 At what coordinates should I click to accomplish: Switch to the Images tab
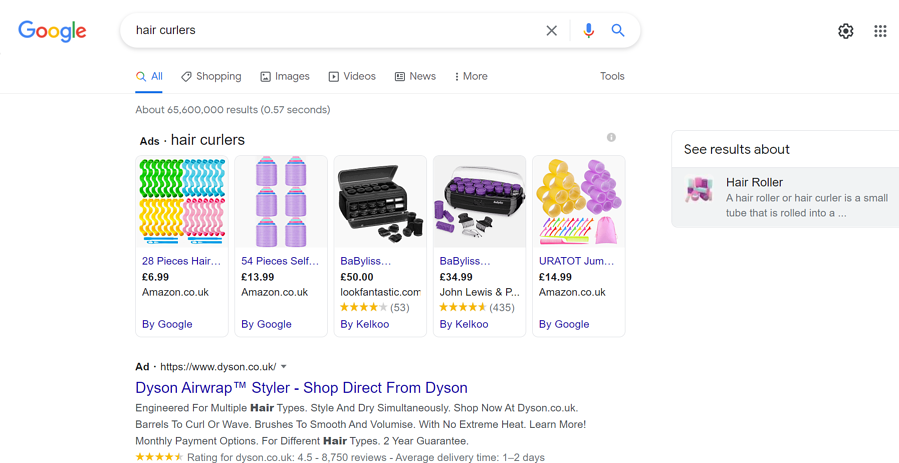point(284,76)
